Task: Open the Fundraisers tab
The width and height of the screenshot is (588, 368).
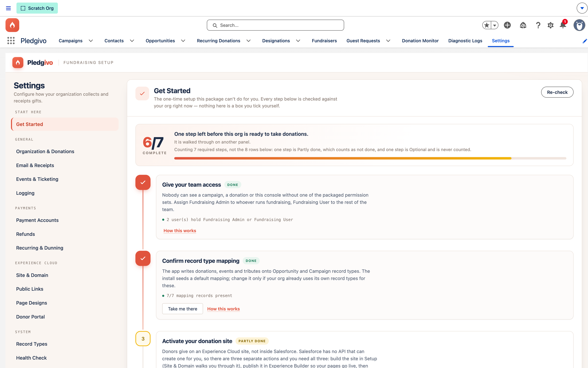Action: (324, 41)
